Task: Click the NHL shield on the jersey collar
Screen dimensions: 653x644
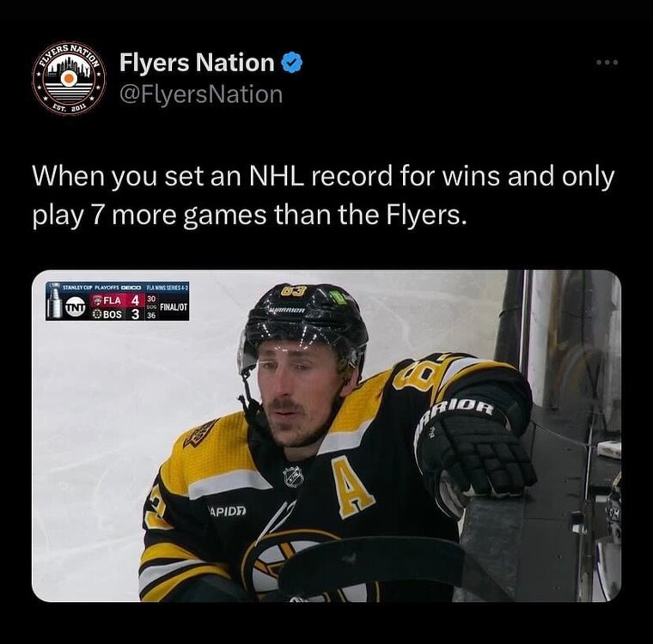Action: pos(292,475)
